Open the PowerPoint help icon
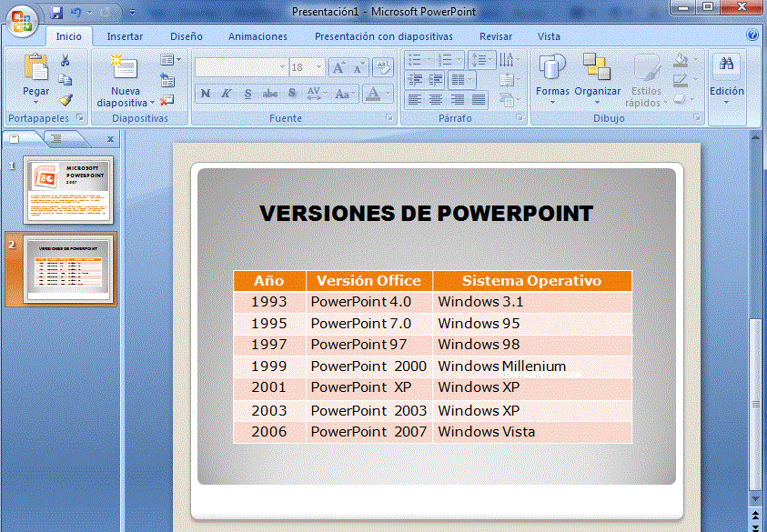Viewport: 767px width, 532px height. [752, 35]
